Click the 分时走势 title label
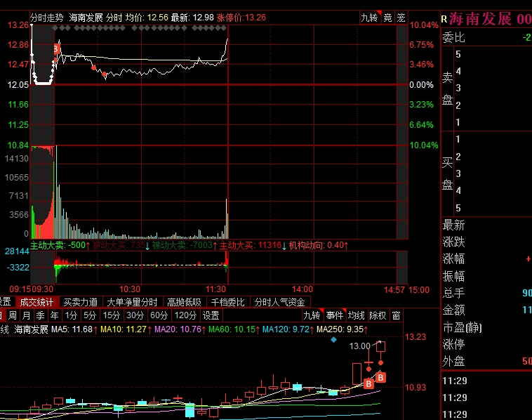The width and height of the screenshot is (532, 420). pos(47,18)
